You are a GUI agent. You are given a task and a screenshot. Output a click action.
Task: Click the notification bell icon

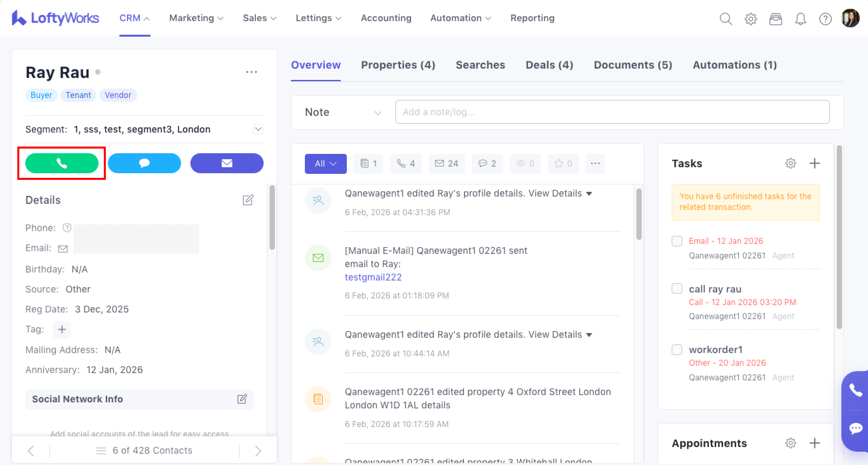pos(800,19)
